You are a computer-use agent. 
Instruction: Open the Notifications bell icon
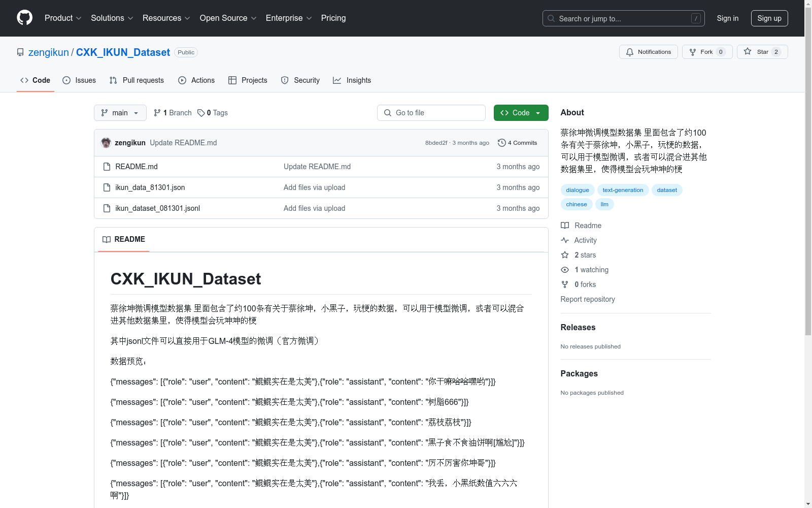click(x=630, y=51)
